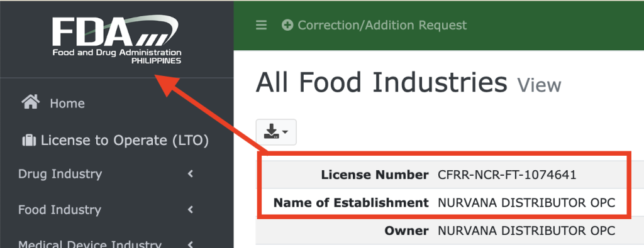Select establishment name NURVANA DISTRIBUTOR OPC
The image size is (644, 248).
[526, 203]
